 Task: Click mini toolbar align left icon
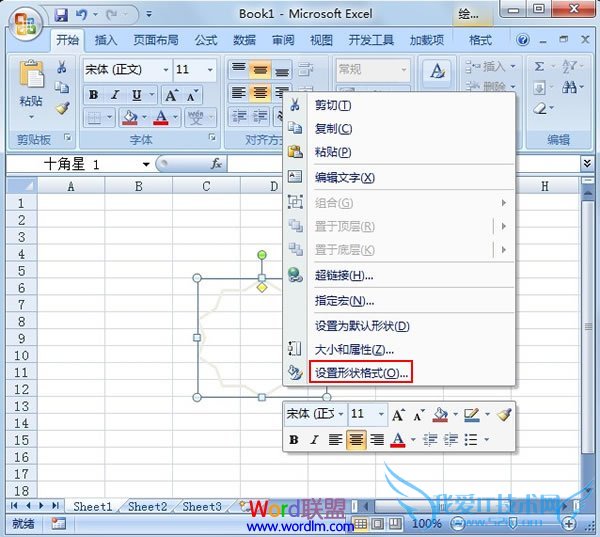pyautogui.click(x=335, y=440)
